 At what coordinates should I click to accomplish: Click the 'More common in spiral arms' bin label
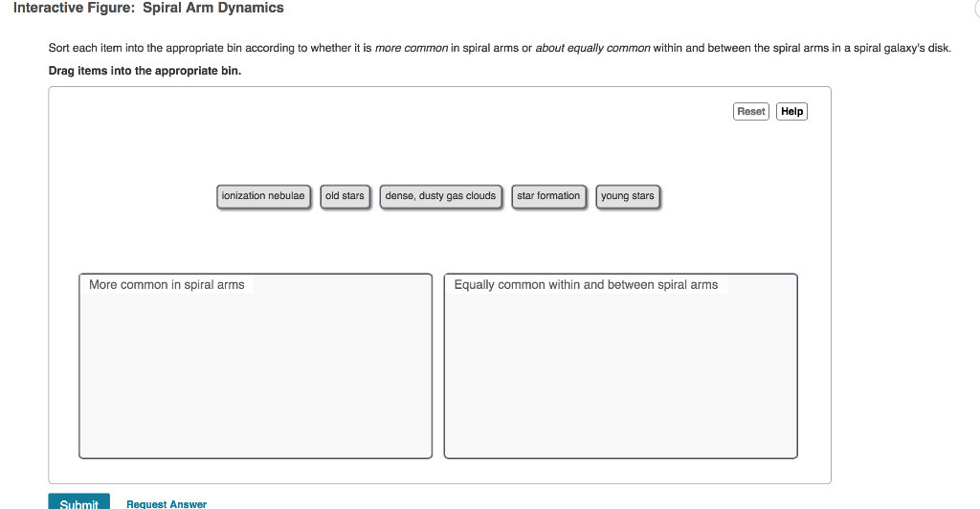[x=167, y=285]
